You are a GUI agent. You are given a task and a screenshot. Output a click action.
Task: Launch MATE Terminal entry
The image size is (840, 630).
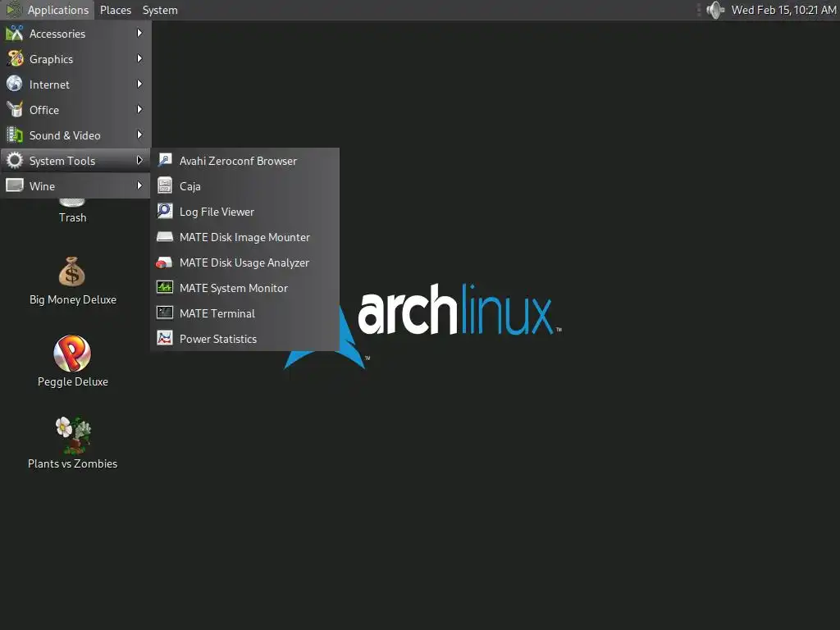[245, 313]
